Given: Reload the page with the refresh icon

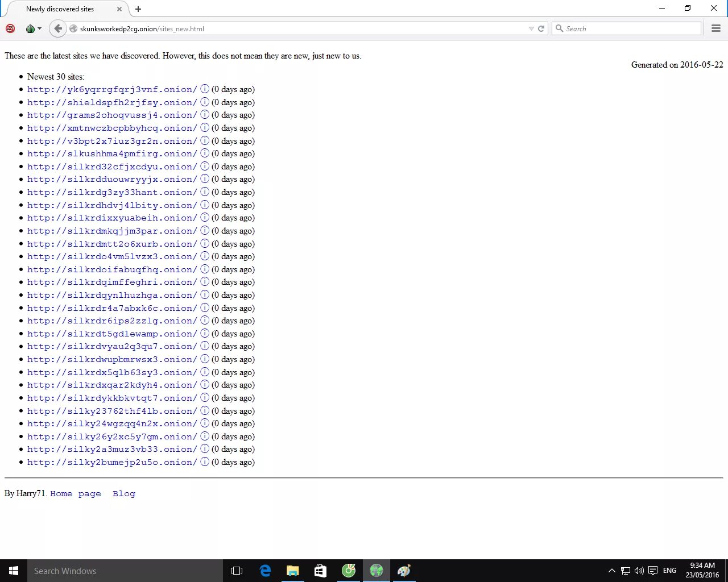Looking at the screenshot, I should pos(541,28).
